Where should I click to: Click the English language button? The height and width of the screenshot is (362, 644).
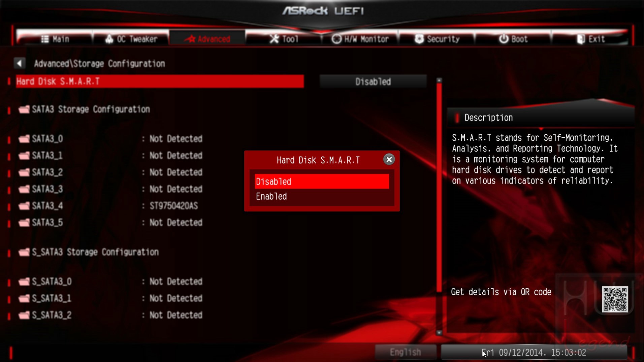[x=405, y=352]
